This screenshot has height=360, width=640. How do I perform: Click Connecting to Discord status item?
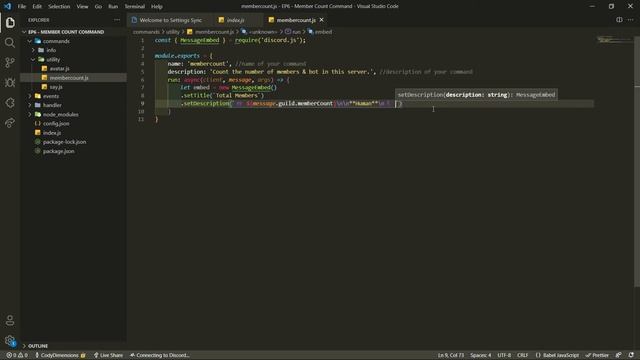[160, 355]
